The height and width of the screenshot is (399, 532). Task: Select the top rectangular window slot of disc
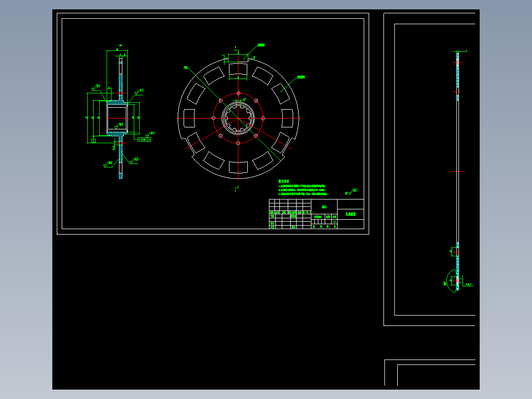point(238,70)
